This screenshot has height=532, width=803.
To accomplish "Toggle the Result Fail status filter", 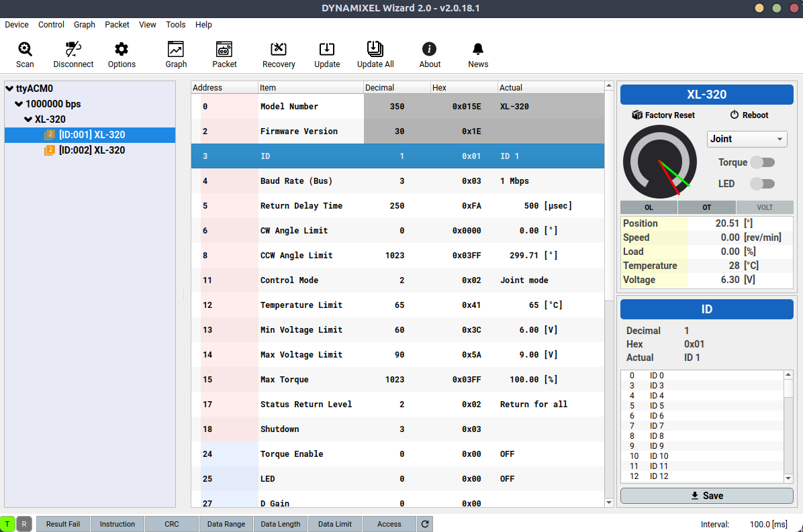I will click(63, 524).
